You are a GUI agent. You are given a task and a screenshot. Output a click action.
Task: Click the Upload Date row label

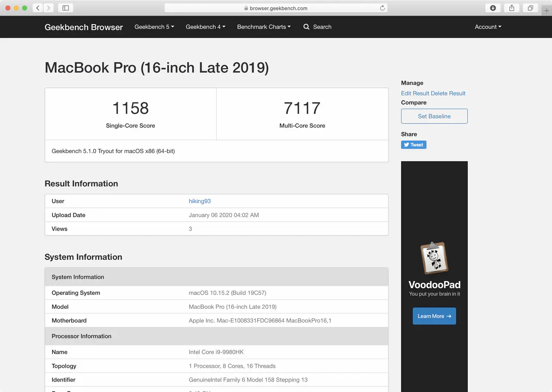tap(69, 215)
